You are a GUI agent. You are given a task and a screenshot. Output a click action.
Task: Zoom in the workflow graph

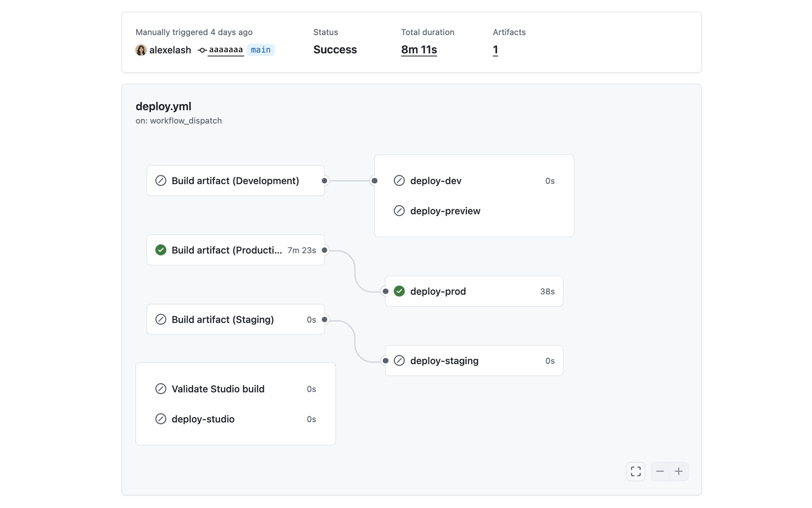click(x=679, y=471)
